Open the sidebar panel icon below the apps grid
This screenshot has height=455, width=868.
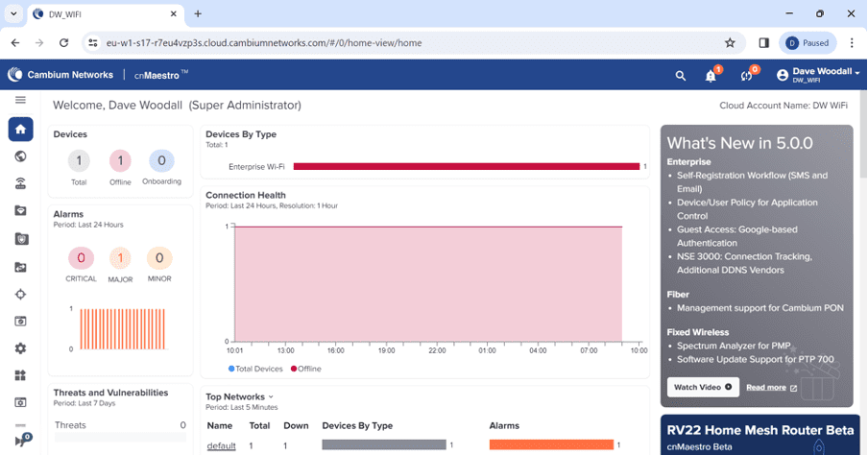tap(20, 402)
